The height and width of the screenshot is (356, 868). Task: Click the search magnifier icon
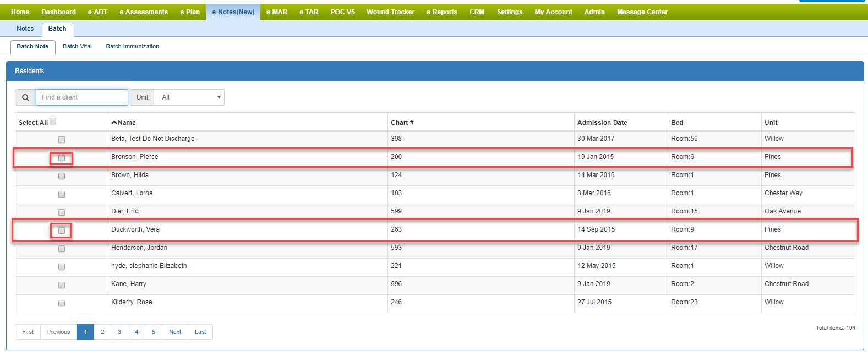coord(25,97)
